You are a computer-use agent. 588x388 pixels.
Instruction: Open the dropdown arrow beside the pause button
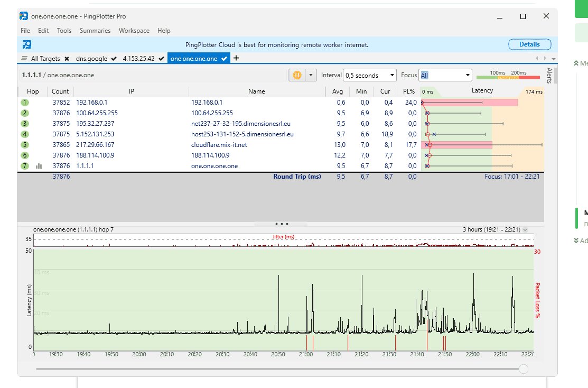(311, 75)
